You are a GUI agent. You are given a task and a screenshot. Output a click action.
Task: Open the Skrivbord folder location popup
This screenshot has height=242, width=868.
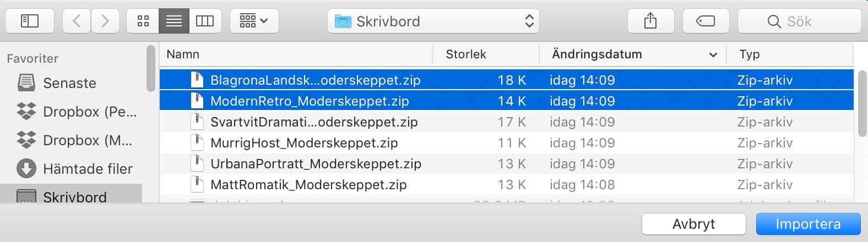point(433,21)
